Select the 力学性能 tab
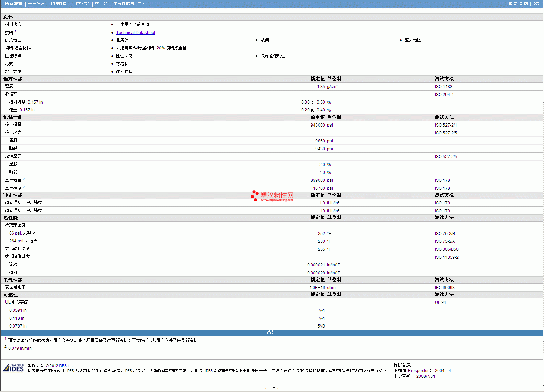 click(x=81, y=4)
